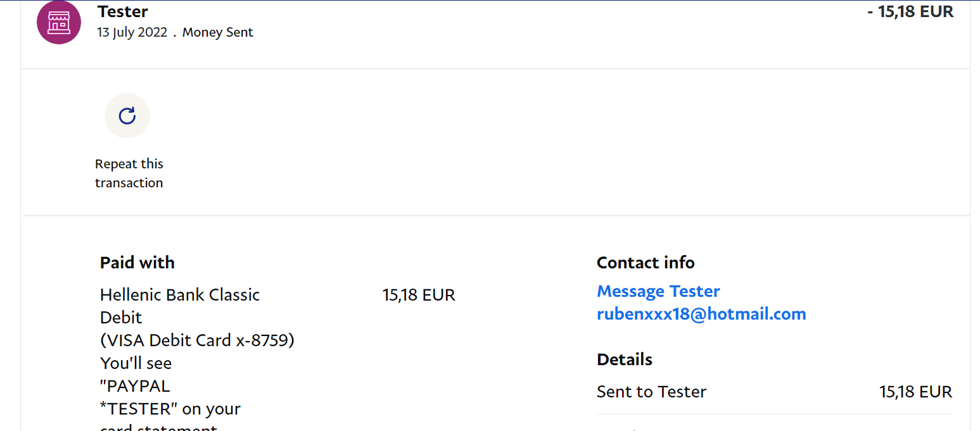Click the circular repeat arrow icon
This screenshot has height=431, width=980.
point(127,116)
